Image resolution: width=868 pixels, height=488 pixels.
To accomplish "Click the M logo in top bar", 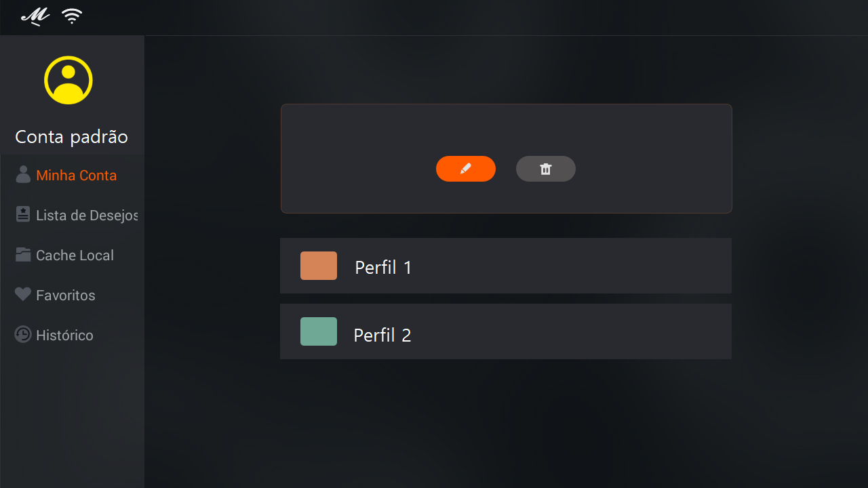I will coord(35,16).
